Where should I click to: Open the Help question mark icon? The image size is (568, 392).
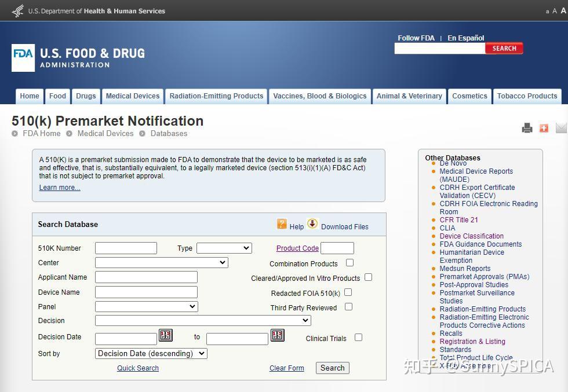click(282, 224)
